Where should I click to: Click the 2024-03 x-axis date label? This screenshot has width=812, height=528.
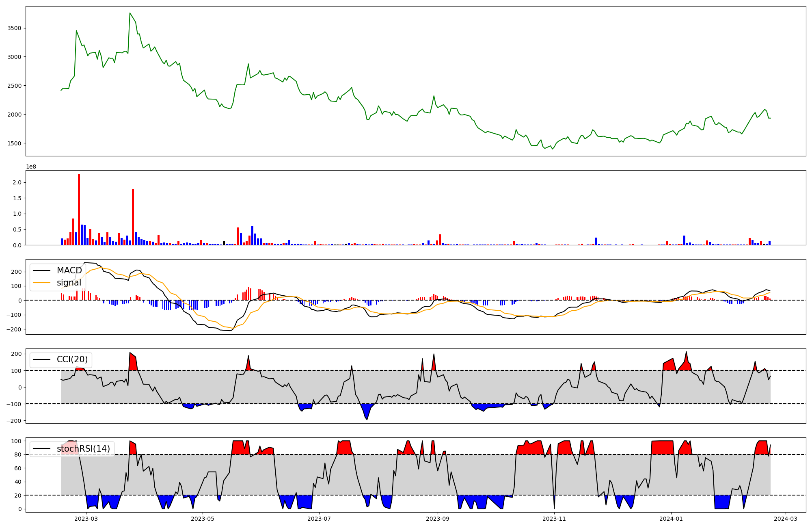click(786, 519)
